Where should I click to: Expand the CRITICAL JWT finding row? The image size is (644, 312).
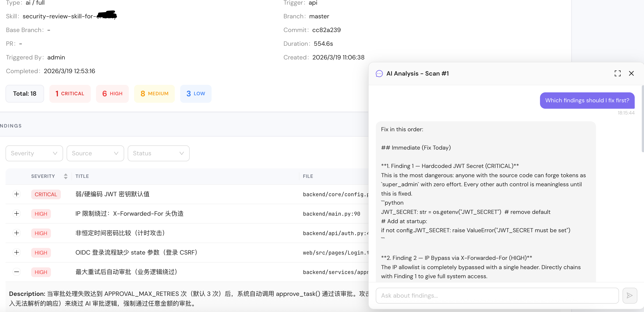(x=17, y=194)
